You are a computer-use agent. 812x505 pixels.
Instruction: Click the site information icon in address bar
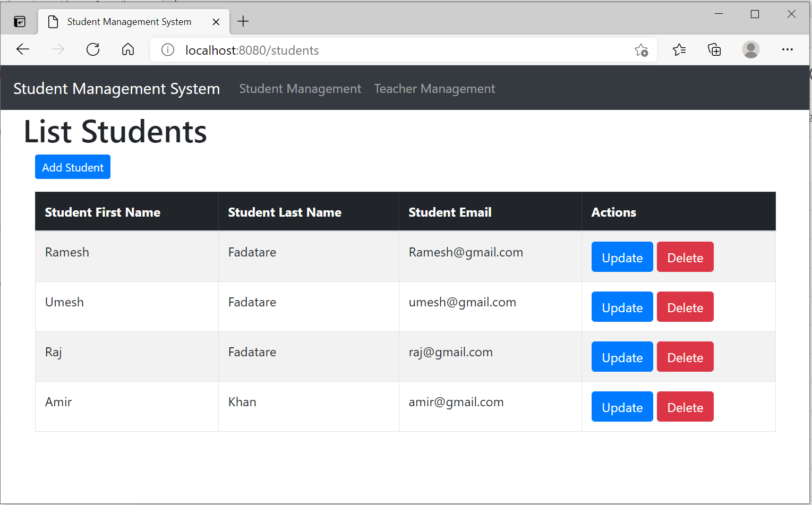pos(167,50)
